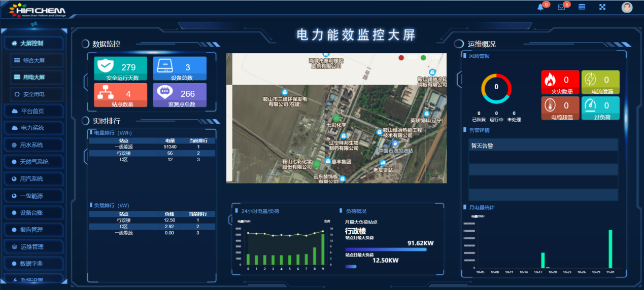Click the chip icon on 监测点总数 card

(164, 92)
